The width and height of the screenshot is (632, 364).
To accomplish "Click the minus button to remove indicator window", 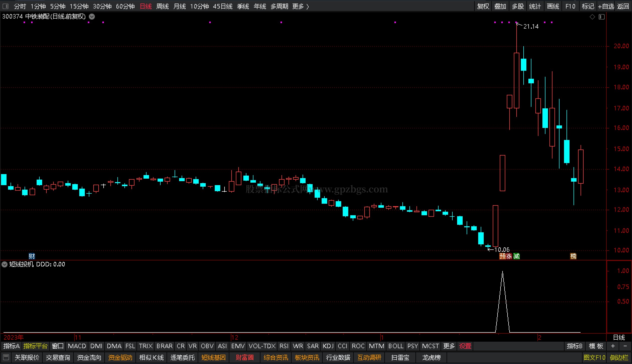I will point(625,346).
